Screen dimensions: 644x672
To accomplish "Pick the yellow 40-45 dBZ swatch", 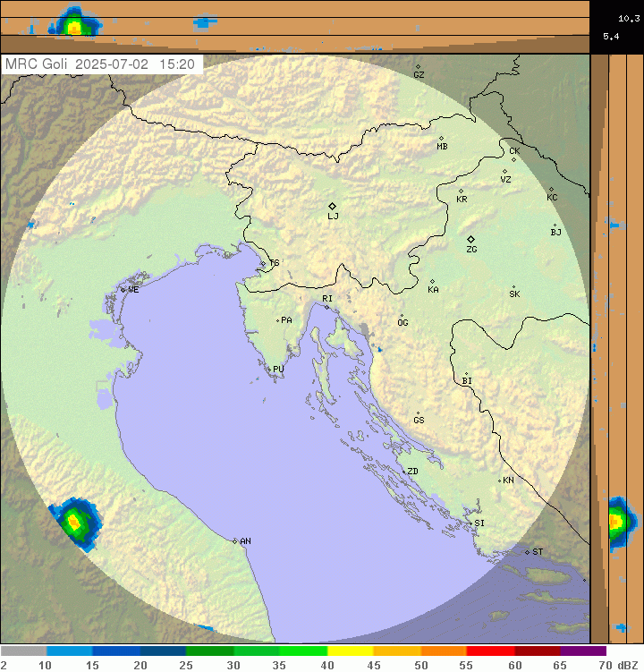I will pyautogui.click(x=351, y=651).
